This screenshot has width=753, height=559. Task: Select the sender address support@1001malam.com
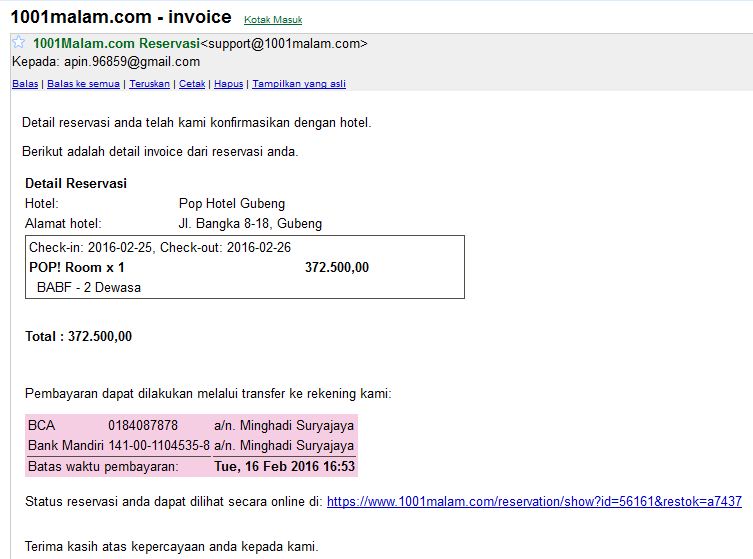(284, 43)
